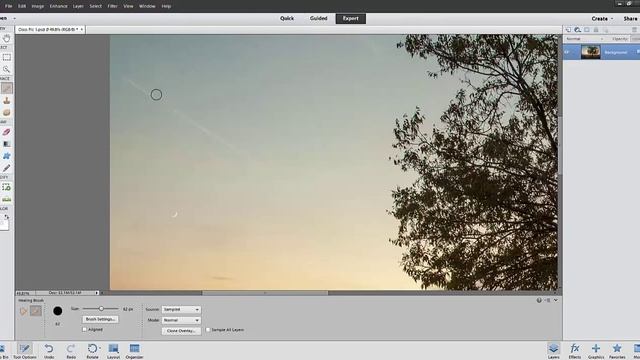This screenshot has width=640, height=360.
Task: Select the Eraser tool
Action: [x=7, y=132]
